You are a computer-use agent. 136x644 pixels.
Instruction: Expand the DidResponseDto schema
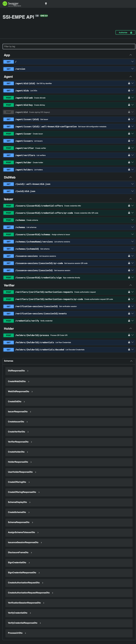(18, 371)
